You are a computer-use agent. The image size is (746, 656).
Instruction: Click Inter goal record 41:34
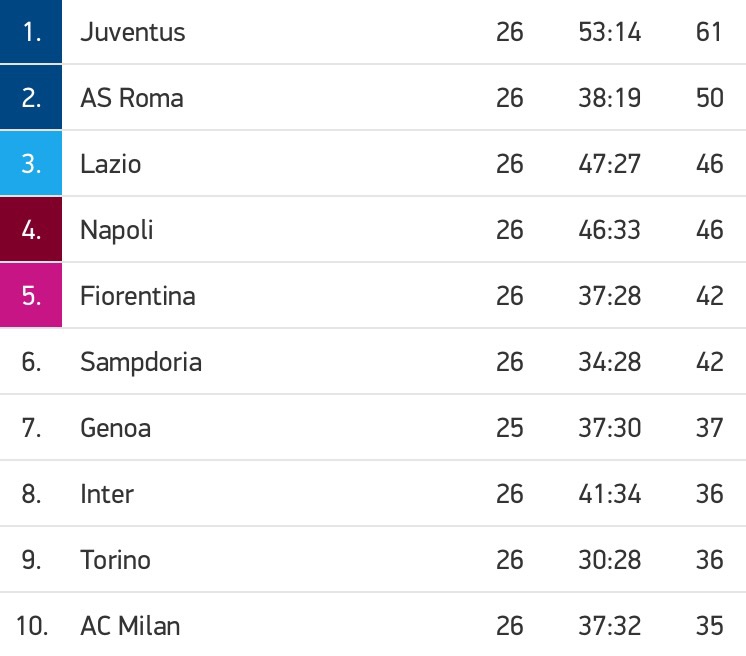coord(609,494)
